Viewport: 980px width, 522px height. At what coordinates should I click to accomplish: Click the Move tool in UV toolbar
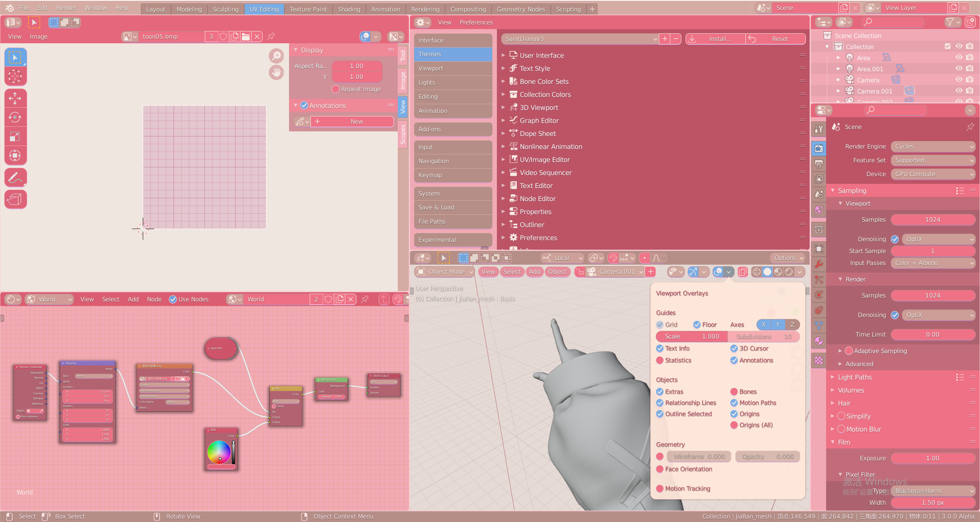click(x=15, y=98)
